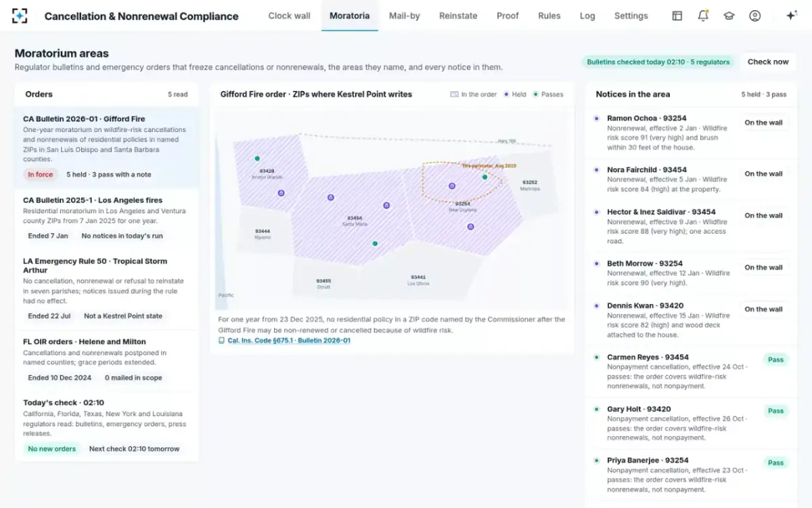812x508 pixels.
Task: Click the Pass badge for Gary Holt
Action: 775,411
